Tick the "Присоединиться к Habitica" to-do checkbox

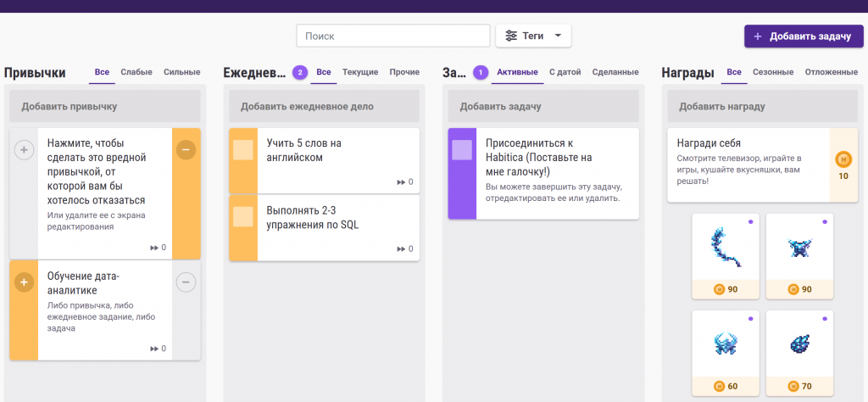pyautogui.click(x=462, y=150)
